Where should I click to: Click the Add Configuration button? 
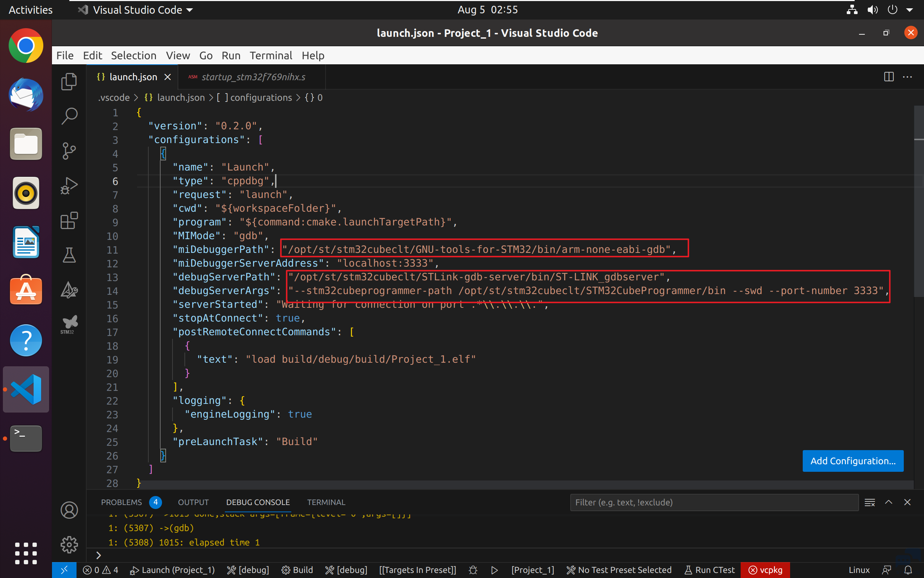coord(853,461)
